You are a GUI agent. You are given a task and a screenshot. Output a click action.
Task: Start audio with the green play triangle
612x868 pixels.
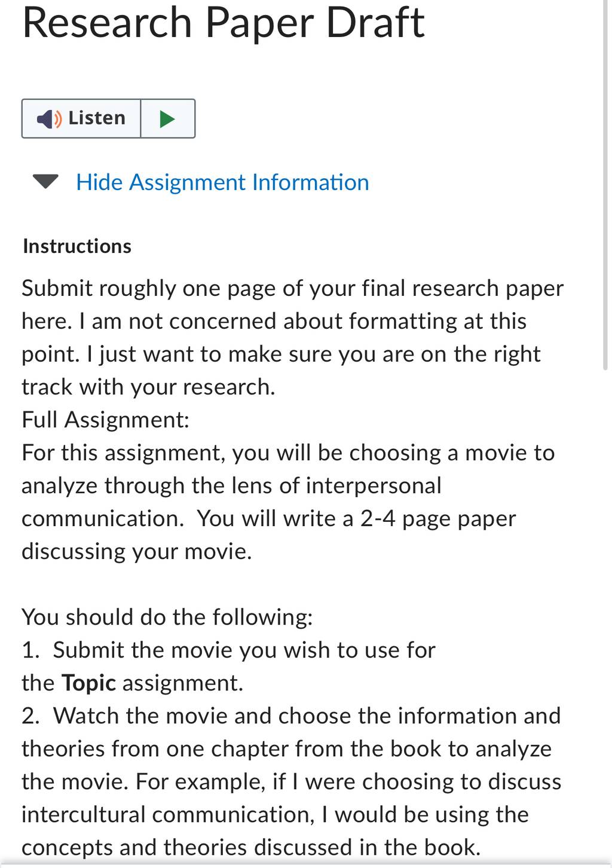pyautogui.click(x=168, y=119)
